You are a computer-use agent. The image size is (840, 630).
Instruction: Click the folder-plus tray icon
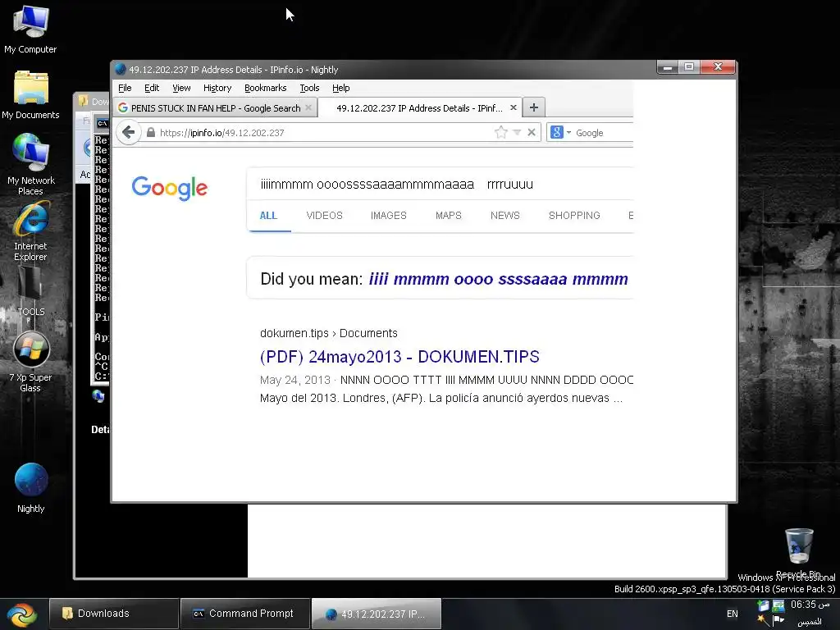763,606
